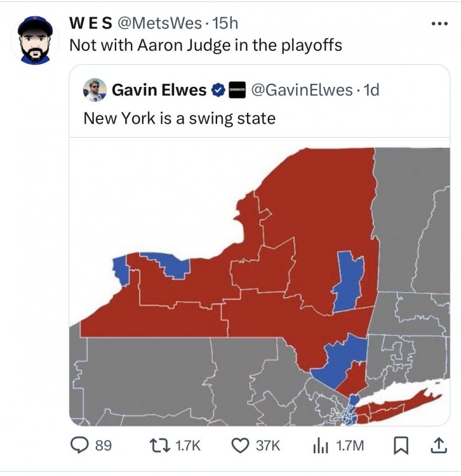Click the black affiliate badge
The image size is (461, 476).
coord(236,91)
